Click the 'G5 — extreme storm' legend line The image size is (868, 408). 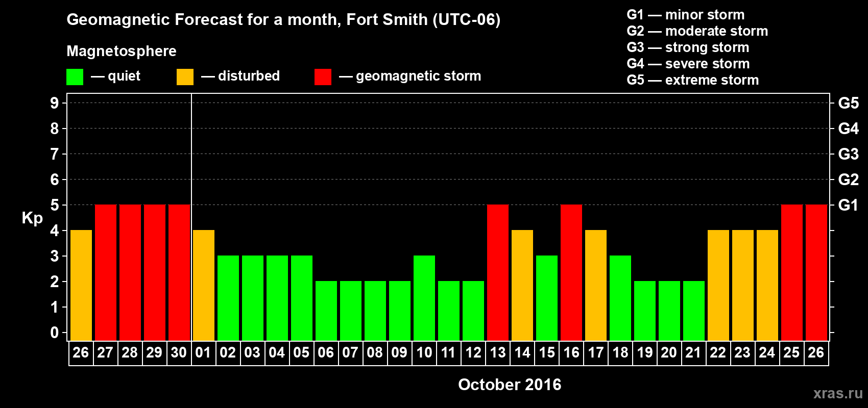(692, 80)
